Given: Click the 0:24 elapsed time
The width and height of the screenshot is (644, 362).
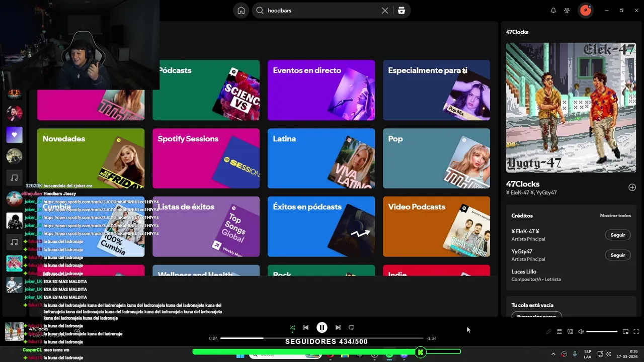Looking at the screenshot, I should click(x=213, y=338).
